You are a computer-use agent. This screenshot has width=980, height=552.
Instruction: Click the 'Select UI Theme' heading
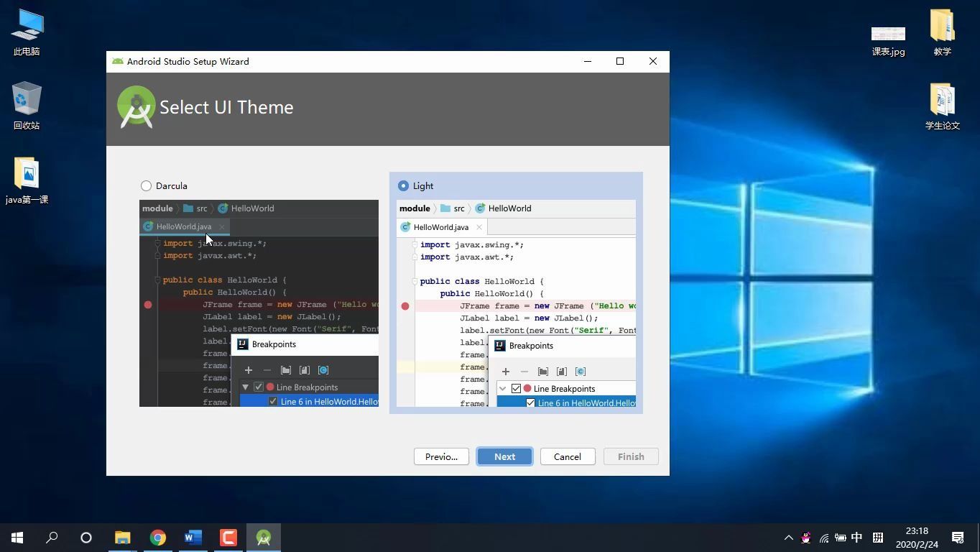[x=226, y=107]
